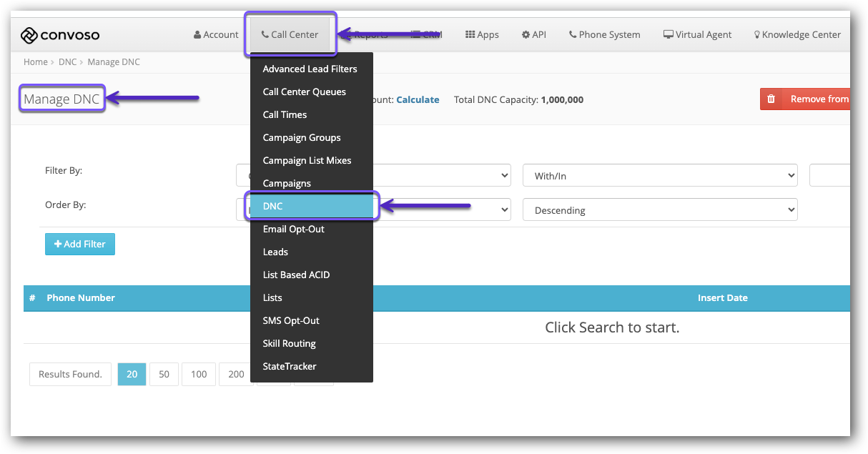Go to Home breadcrumb link
The width and height of the screenshot is (868, 454).
click(x=36, y=62)
